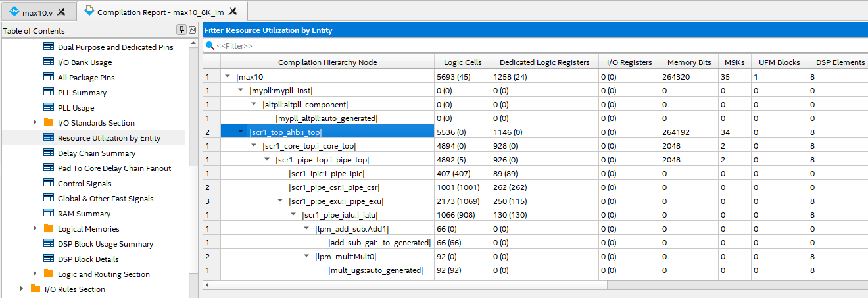The height and width of the screenshot is (298, 868).
Task: Pin the Table of Contents panel
Action: click(182, 30)
